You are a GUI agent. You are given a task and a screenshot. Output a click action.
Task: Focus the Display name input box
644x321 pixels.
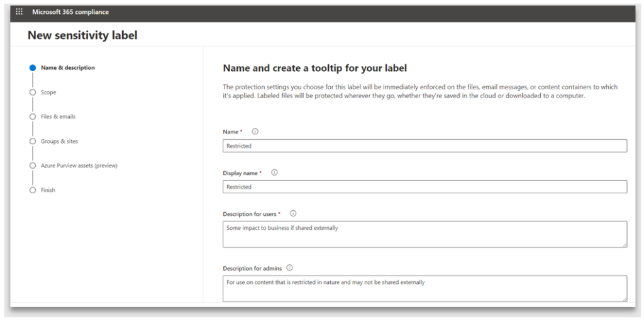[425, 187]
